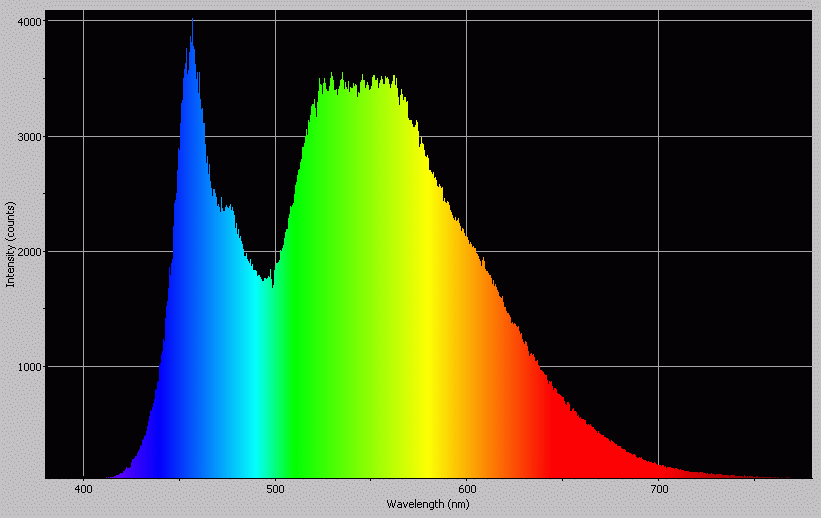This screenshot has height=518, width=821.
Task: Click the 4000 intensity axis label
Action: coord(29,21)
